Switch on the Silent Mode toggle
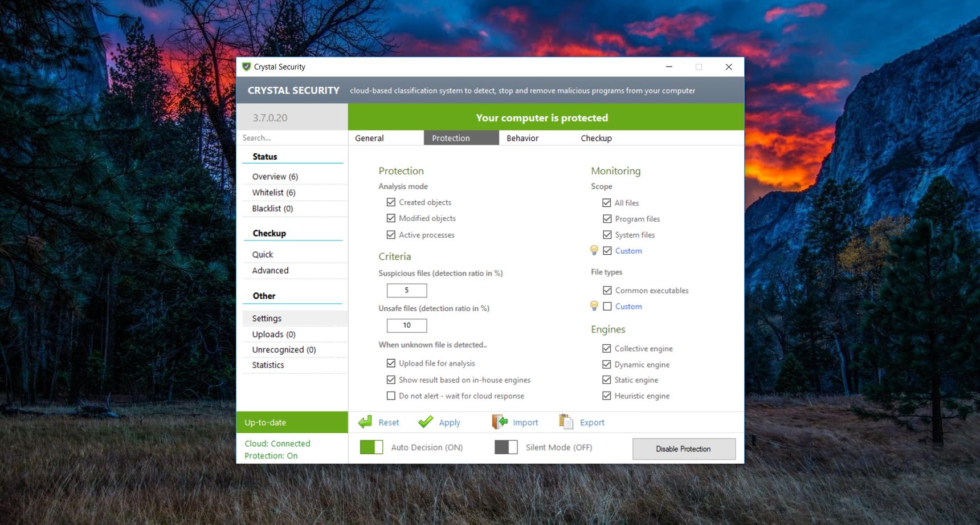This screenshot has width=980, height=525. click(506, 447)
